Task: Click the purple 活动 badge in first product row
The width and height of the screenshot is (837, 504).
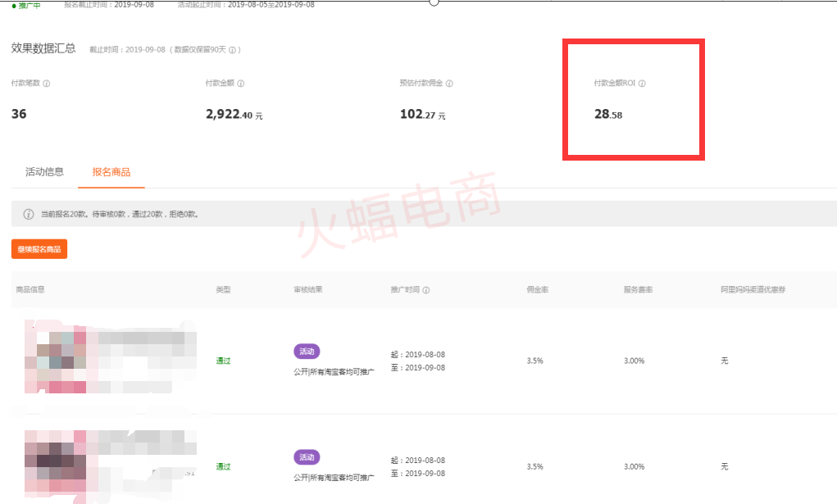Action: tap(307, 352)
